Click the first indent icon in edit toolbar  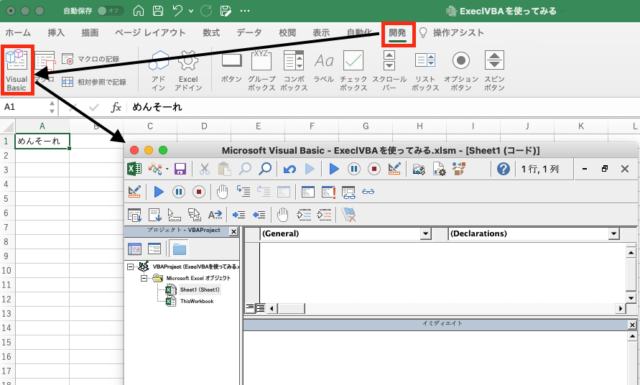(x=238, y=214)
